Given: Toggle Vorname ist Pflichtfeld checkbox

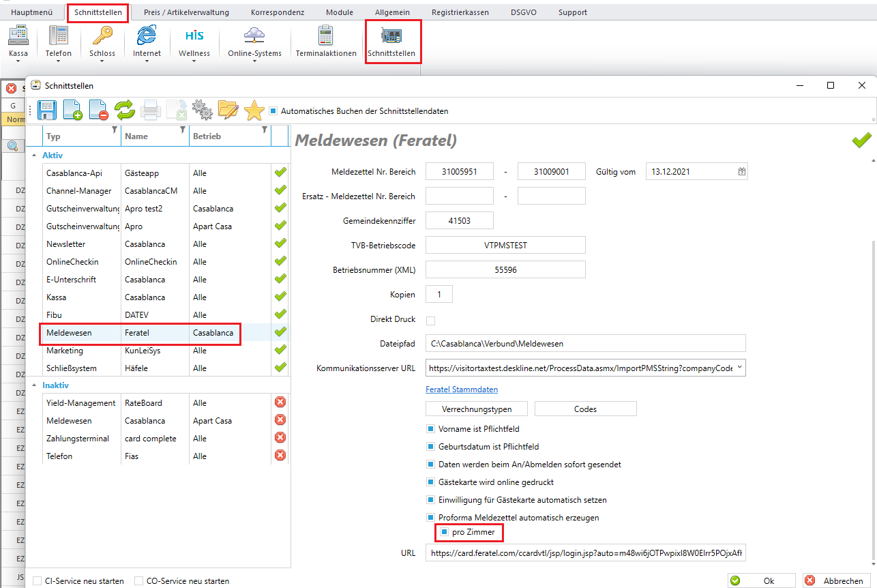Looking at the screenshot, I should (x=430, y=429).
